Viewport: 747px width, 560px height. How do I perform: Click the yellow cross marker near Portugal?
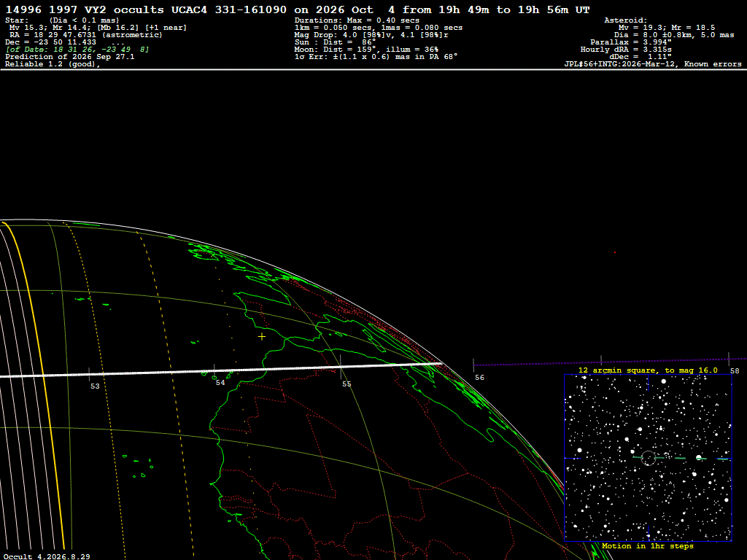pos(262,337)
